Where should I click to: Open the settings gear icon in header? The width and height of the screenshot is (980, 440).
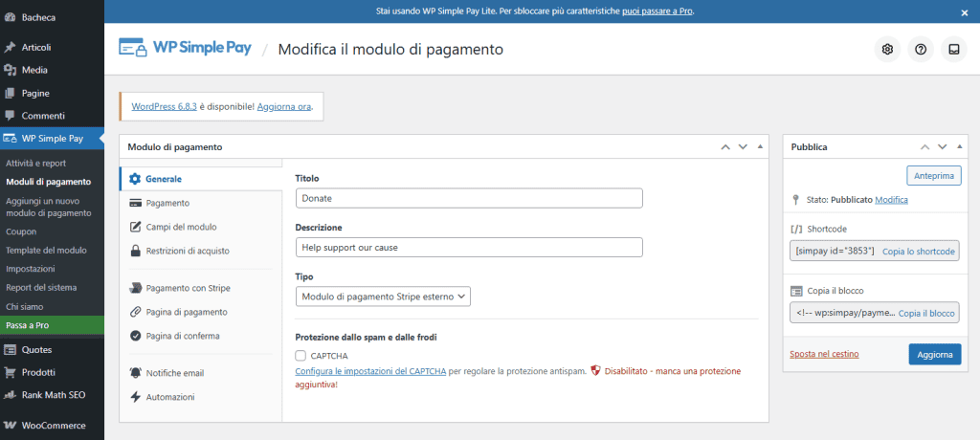click(887, 50)
